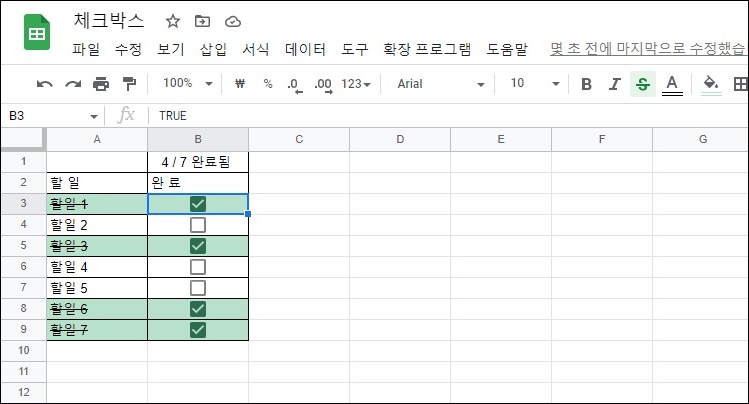The image size is (749, 404).
Task: Select row 1 header
Action: point(23,161)
